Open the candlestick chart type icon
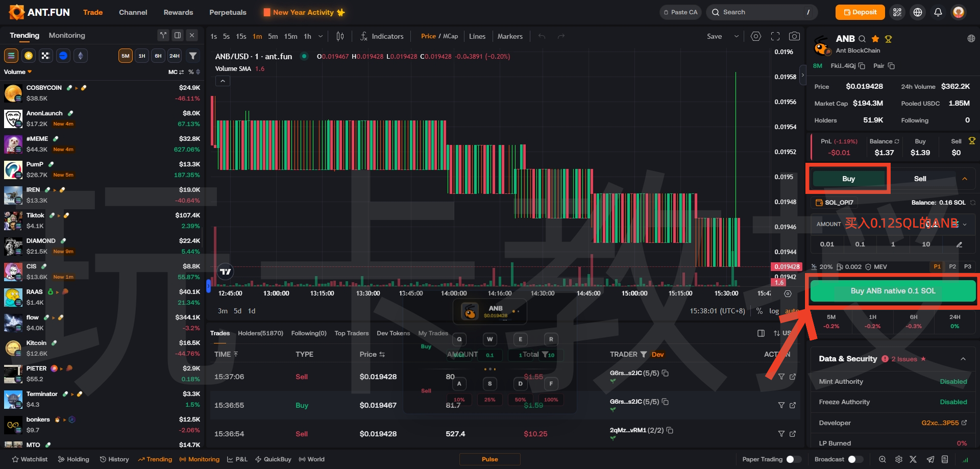This screenshot has width=980, height=469. click(340, 36)
